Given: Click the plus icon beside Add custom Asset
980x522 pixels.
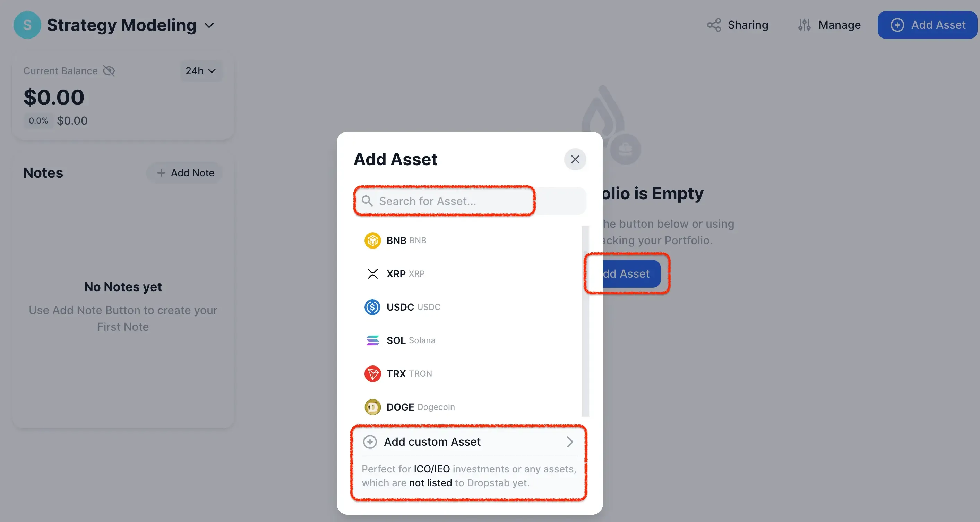Looking at the screenshot, I should click(x=369, y=442).
